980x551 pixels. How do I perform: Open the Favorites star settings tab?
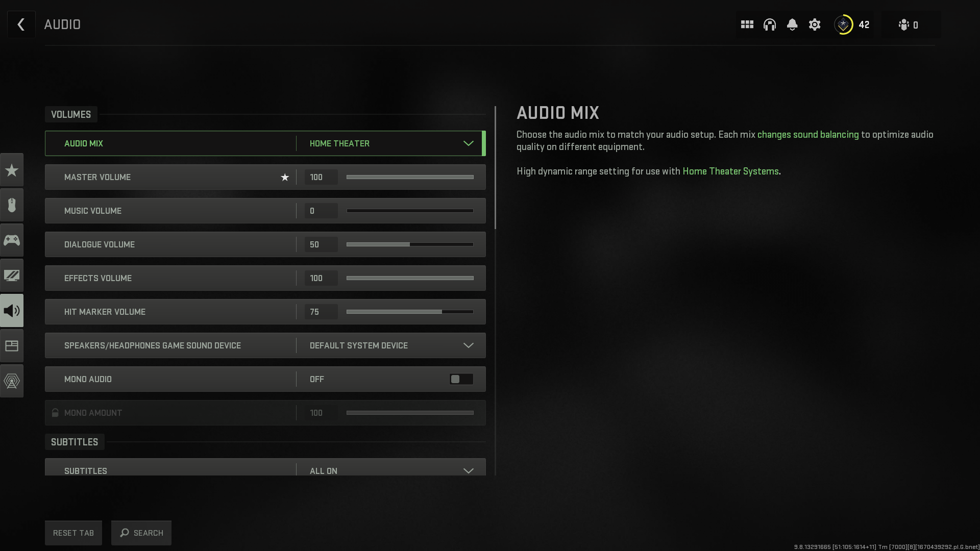(12, 170)
